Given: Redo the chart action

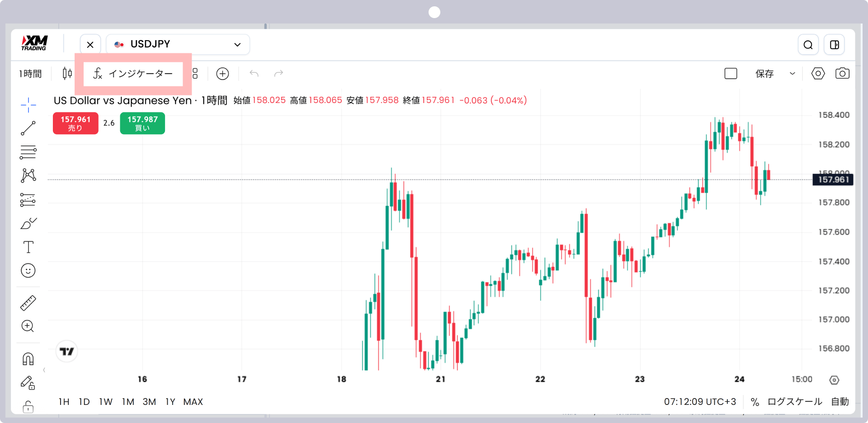Looking at the screenshot, I should click(x=278, y=73).
